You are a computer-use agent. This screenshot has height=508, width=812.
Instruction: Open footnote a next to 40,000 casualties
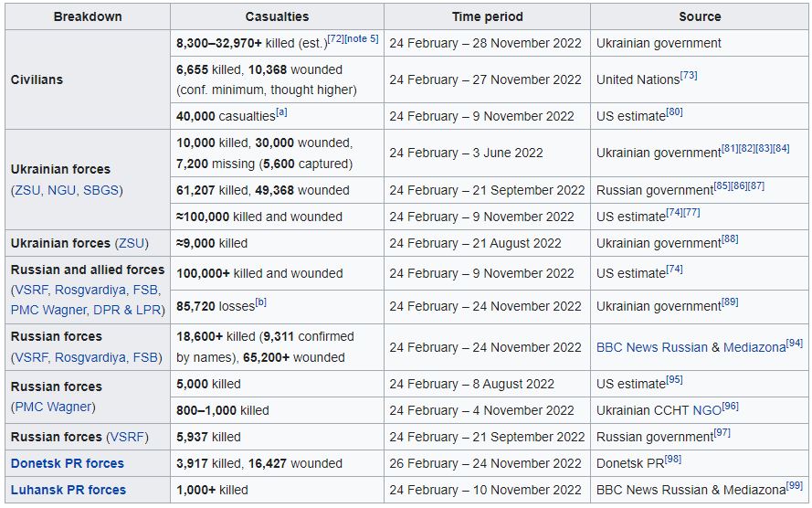[x=281, y=111]
